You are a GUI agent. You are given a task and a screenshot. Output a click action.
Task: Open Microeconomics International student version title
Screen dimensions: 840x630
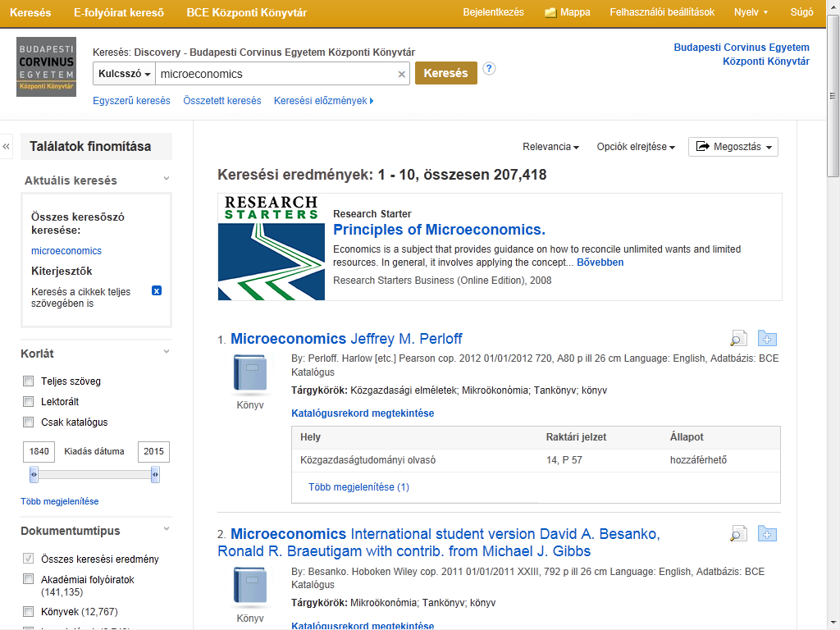point(438,543)
